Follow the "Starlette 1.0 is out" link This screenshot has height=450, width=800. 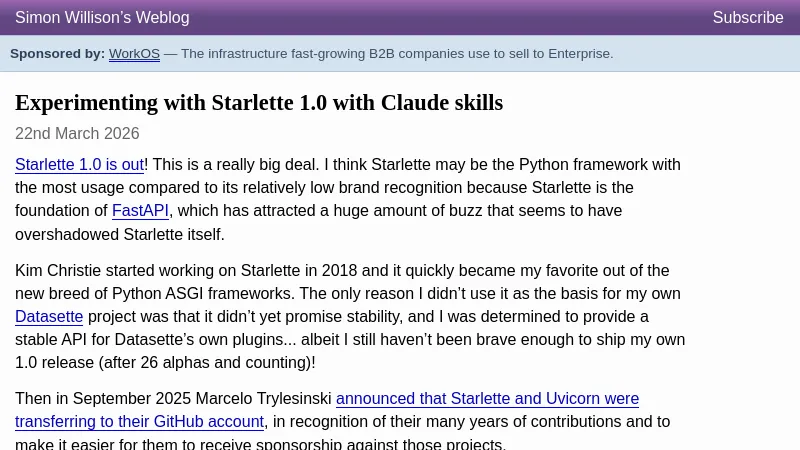(x=79, y=165)
